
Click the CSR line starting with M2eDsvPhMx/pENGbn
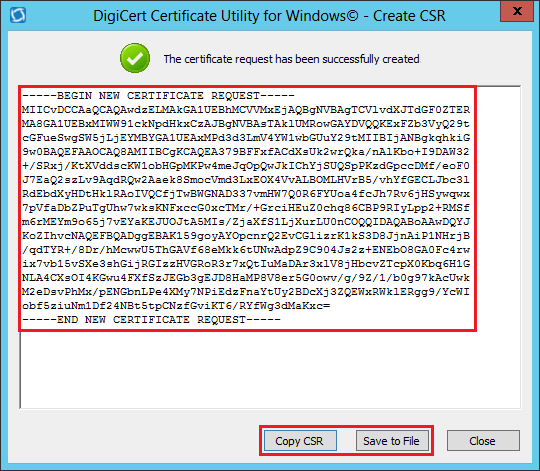click(246, 292)
